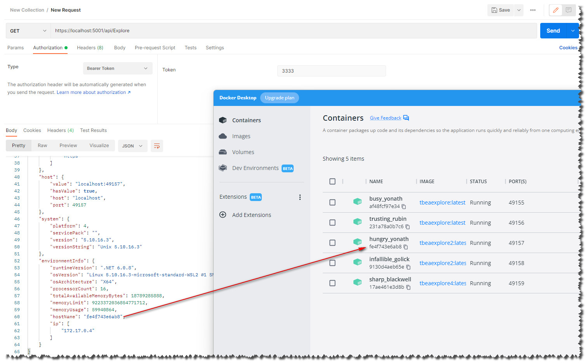The width and height of the screenshot is (588, 364).
Task: Copy the sharp_blackwell container ID 17ae461e3d8b
Action: [409, 288]
